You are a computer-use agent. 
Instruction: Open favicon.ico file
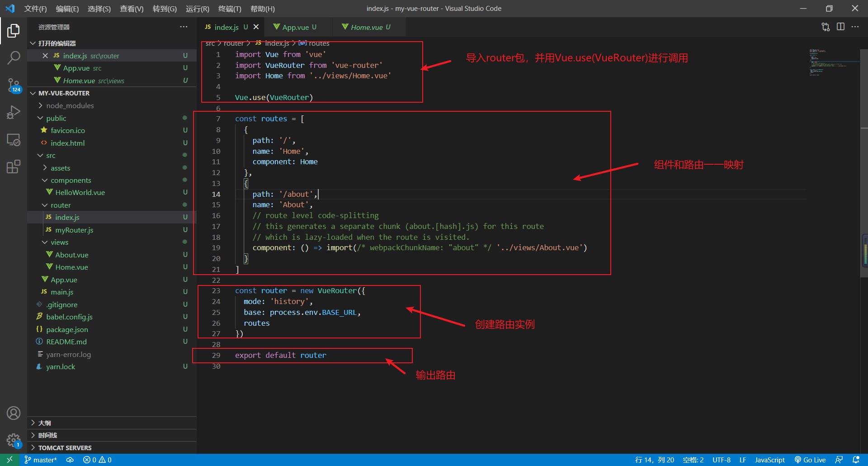point(112,130)
